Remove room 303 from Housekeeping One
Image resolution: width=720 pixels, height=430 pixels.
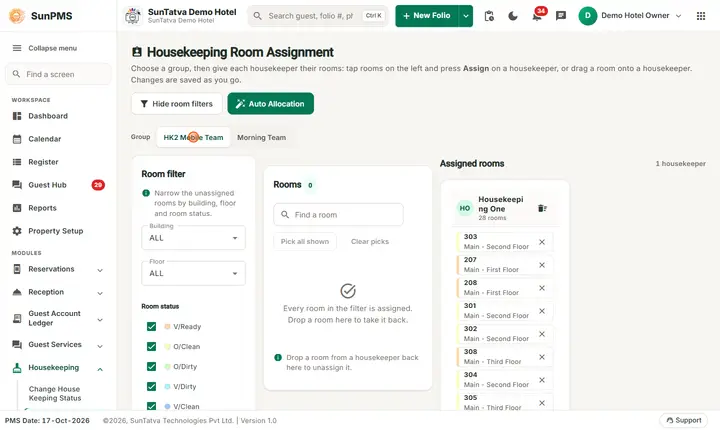pos(542,242)
